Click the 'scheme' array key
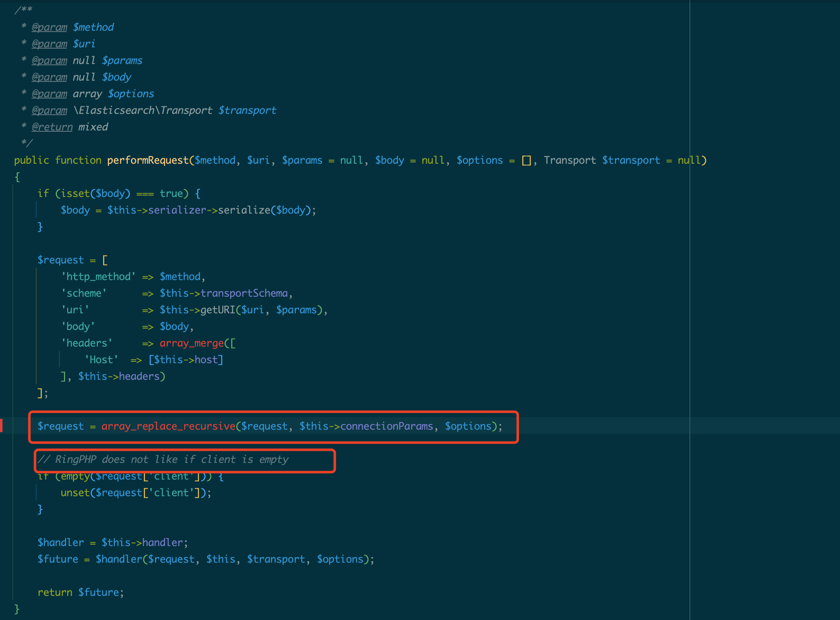This screenshot has width=840, height=620. click(84, 293)
